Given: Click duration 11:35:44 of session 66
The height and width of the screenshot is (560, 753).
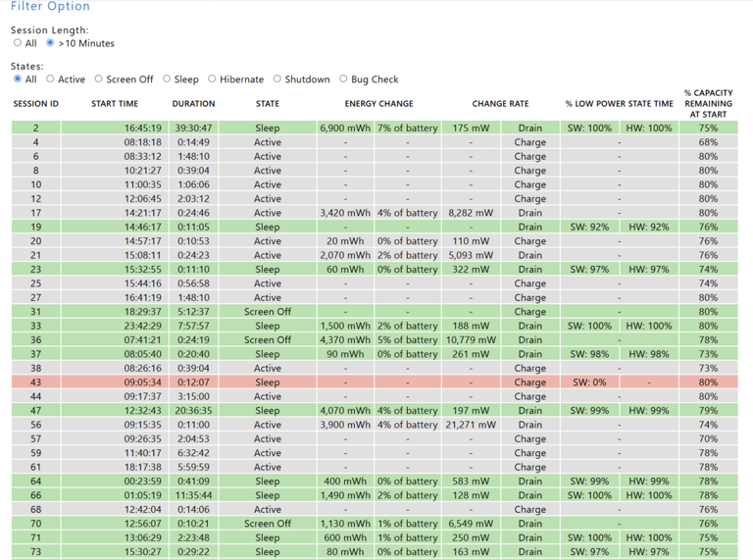Looking at the screenshot, I should (194, 495).
